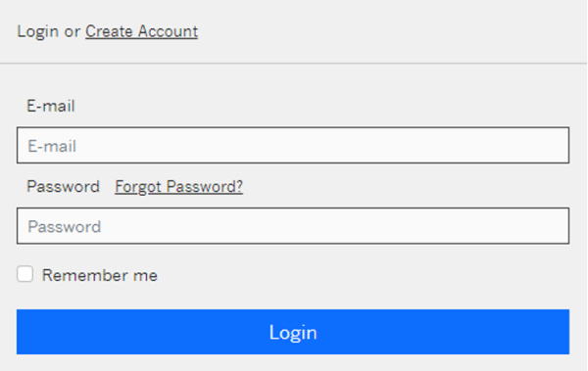This screenshot has width=588, height=371.
Task: Focus the Password input field
Action: pos(293,226)
